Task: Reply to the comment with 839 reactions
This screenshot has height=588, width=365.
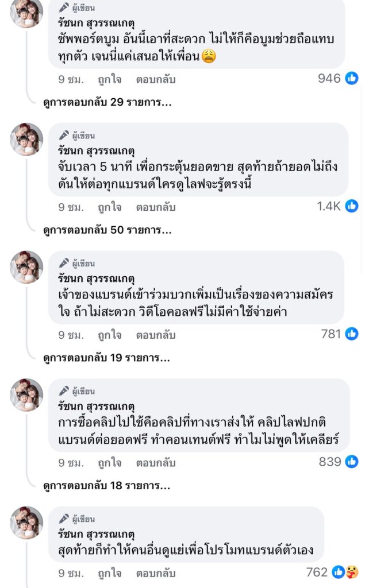Action: click(x=155, y=462)
